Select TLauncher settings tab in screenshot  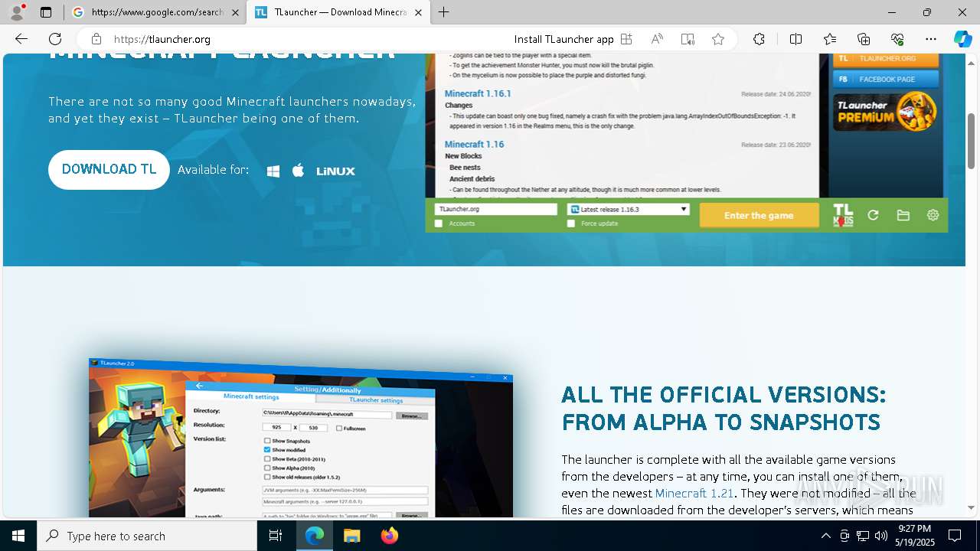376,399
